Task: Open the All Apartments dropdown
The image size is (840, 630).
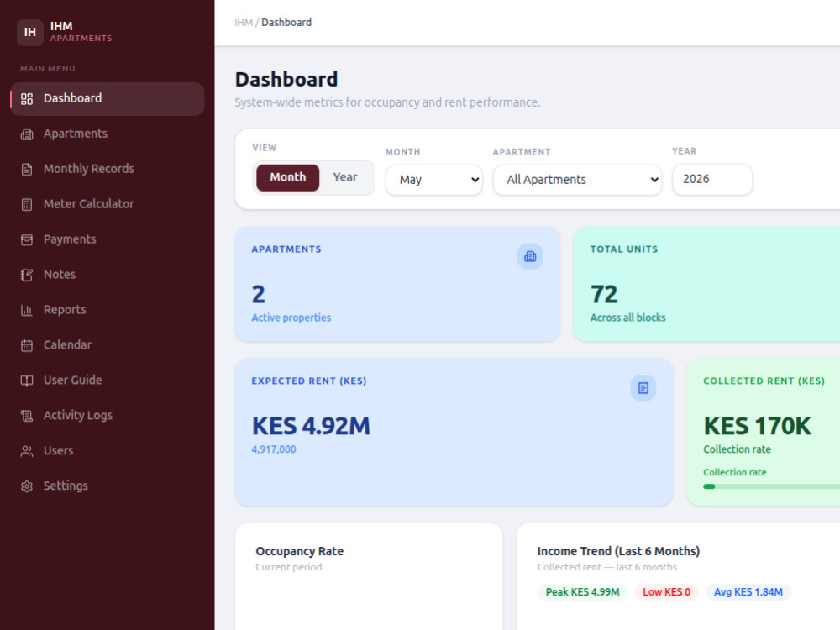Action: pyautogui.click(x=577, y=180)
